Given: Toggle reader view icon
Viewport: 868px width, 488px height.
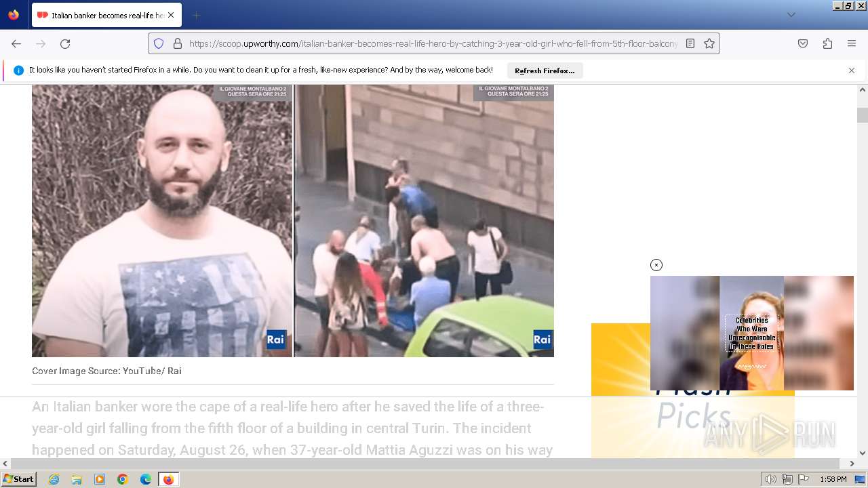Looking at the screenshot, I should click(690, 43).
